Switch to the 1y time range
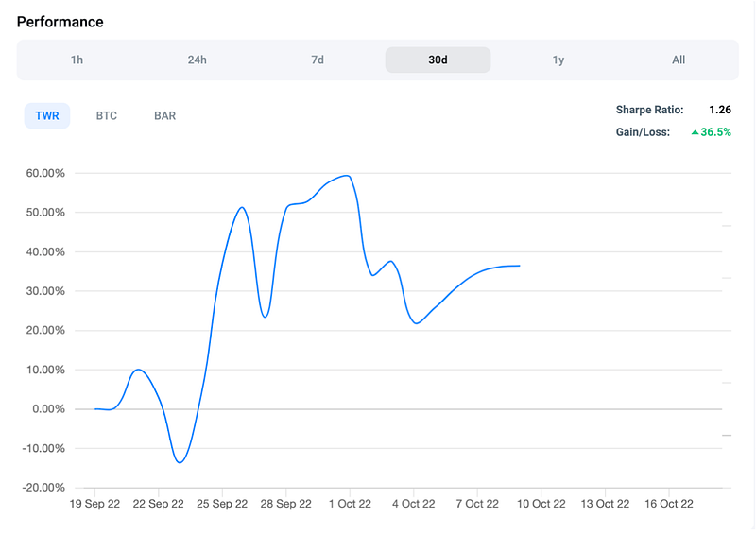Screen dimensions: 756x535 (558, 60)
